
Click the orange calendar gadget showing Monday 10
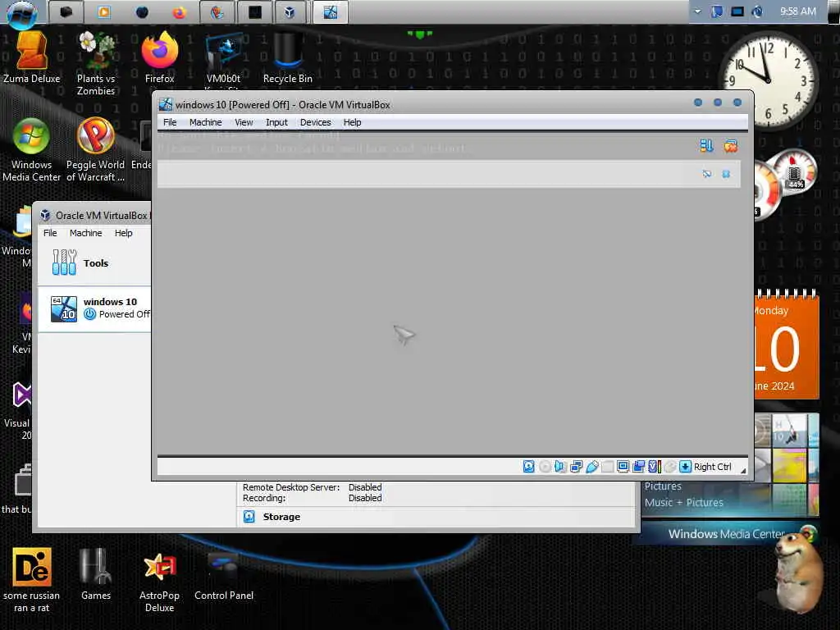pyautogui.click(x=787, y=345)
